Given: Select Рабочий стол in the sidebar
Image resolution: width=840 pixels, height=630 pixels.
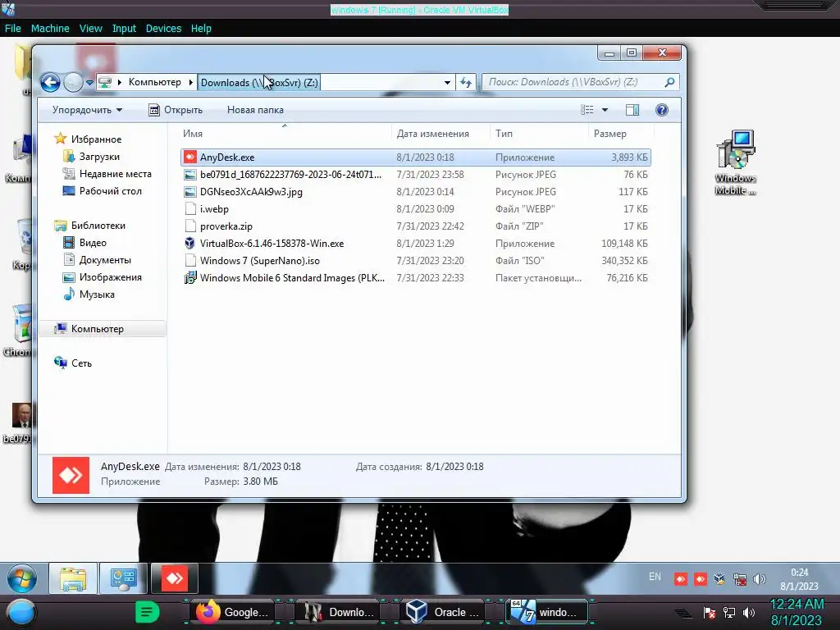Looking at the screenshot, I should [111, 190].
